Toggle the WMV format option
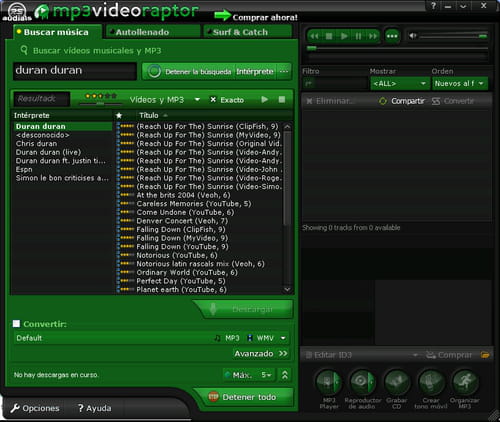This screenshot has width=500, height=422. pyautogui.click(x=260, y=338)
